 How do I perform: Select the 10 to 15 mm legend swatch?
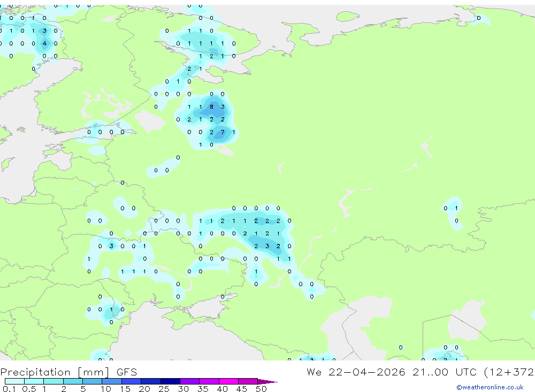coord(112,381)
